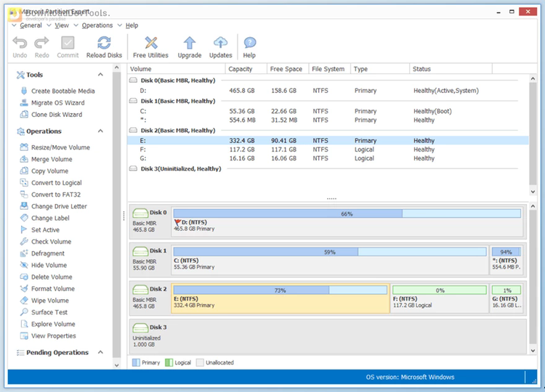Screen dimensions: 545x392
Task: Open Explore Volume
Action: click(53, 324)
